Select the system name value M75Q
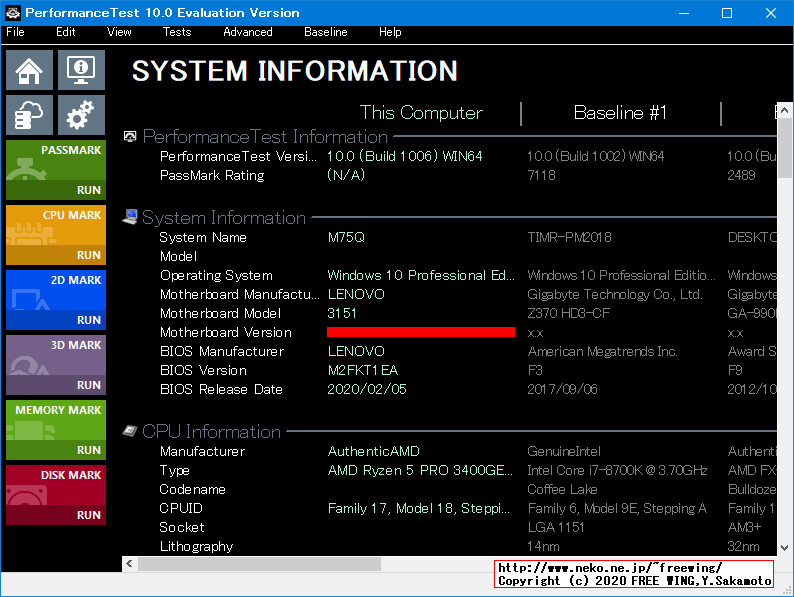 coord(346,237)
